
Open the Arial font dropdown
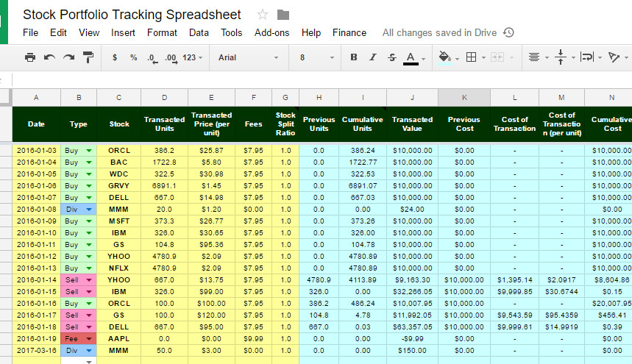pos(248,57)
